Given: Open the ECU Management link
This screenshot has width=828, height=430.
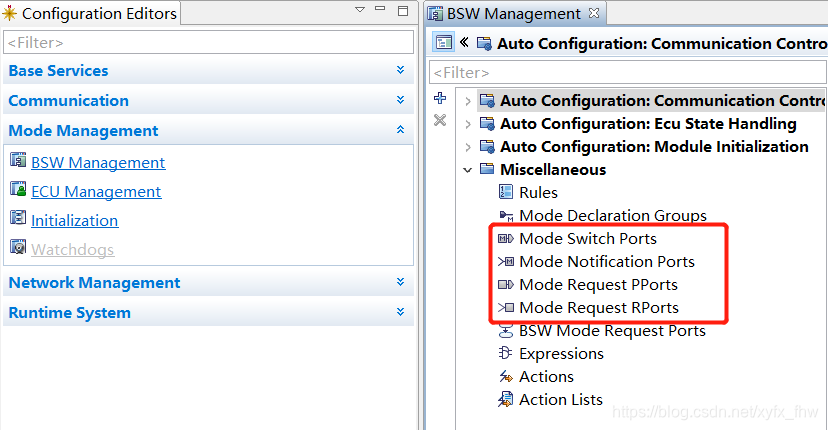Looking at the screenshot, I should pyautogui.click(x=96, y=192).
